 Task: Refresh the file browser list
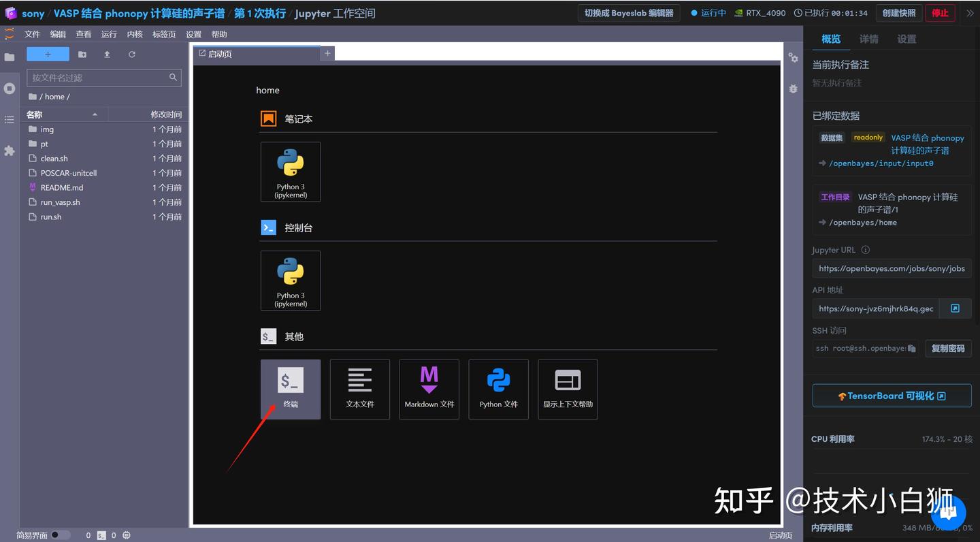coord(131,54)
